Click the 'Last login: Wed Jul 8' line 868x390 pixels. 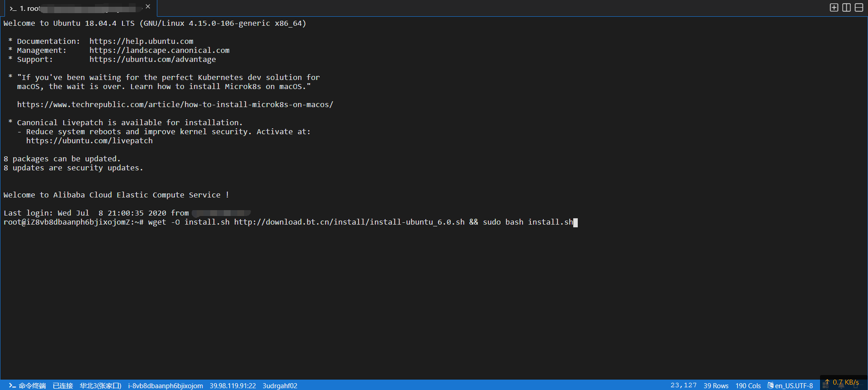click(127, 213)
